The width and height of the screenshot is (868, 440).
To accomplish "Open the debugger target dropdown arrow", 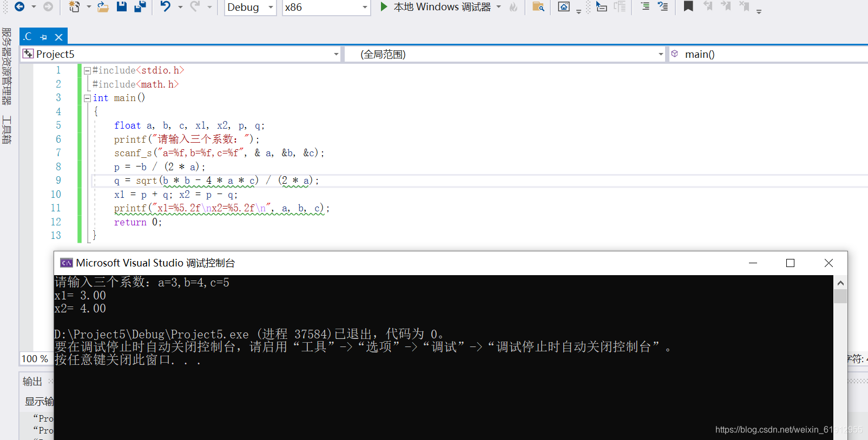I will click(x=499, y=7).
